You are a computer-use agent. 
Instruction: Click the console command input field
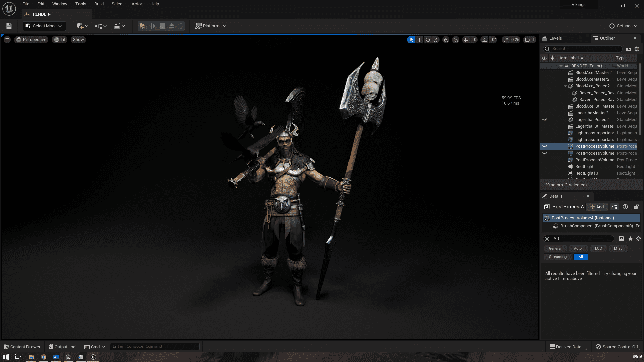(155, 347)
